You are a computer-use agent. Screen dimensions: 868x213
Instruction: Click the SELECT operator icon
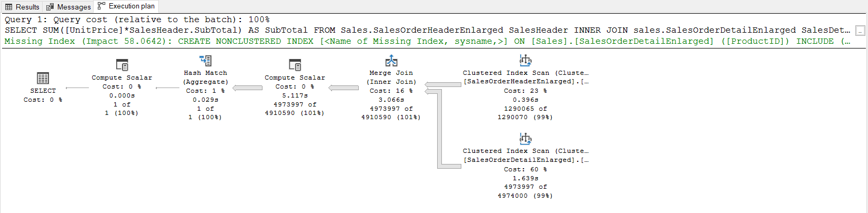click(x=43, y=79)
